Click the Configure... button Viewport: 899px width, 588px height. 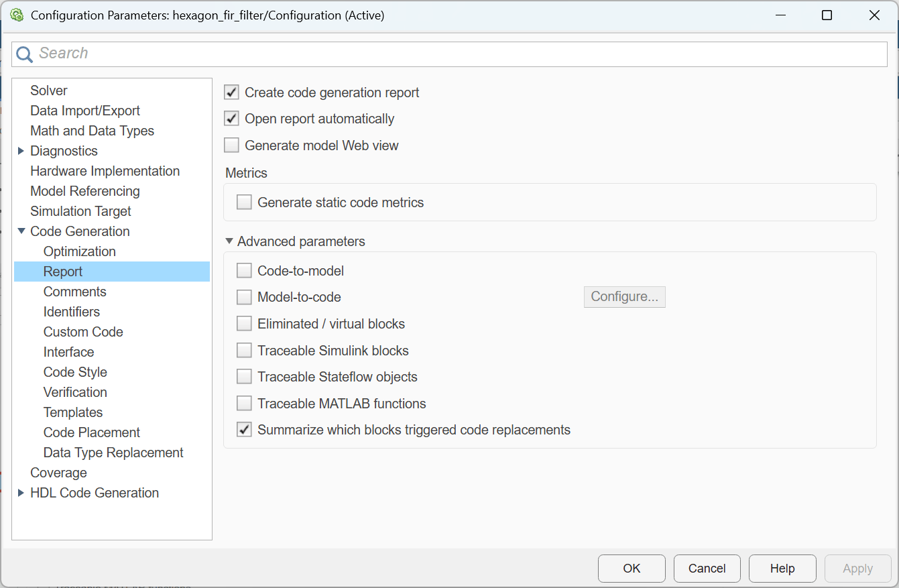pyautogui.click(x=625, y=297)
